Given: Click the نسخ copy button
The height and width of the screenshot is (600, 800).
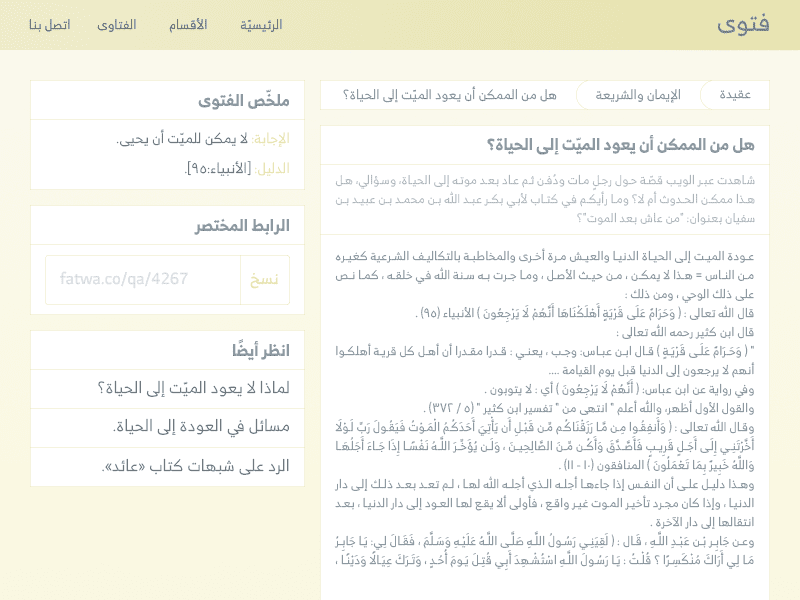Looking at the screenshot, I should [x=264, y=280].
